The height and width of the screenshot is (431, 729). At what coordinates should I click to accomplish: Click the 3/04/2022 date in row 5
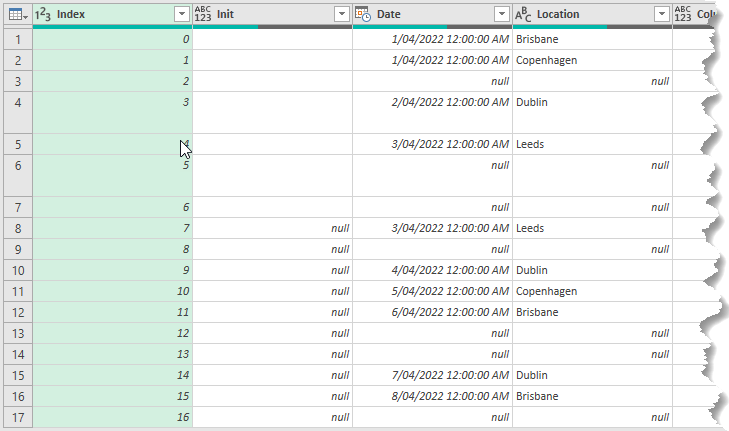click(x=432, y=144)
